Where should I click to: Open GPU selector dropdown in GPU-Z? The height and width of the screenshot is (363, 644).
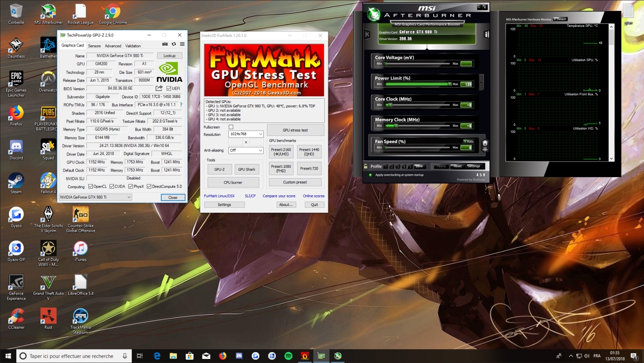(x=95, y=197)
